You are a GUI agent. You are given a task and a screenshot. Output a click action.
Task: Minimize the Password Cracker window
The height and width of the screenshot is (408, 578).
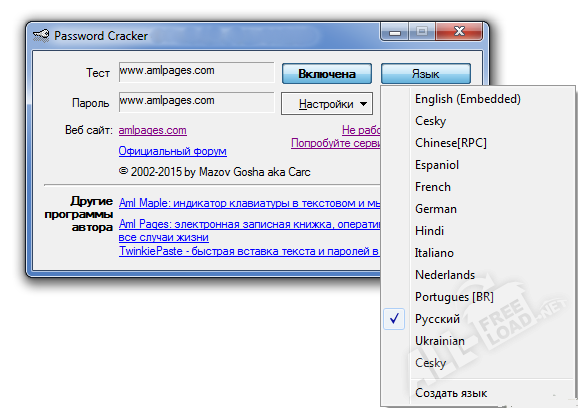tap(394, 32)
